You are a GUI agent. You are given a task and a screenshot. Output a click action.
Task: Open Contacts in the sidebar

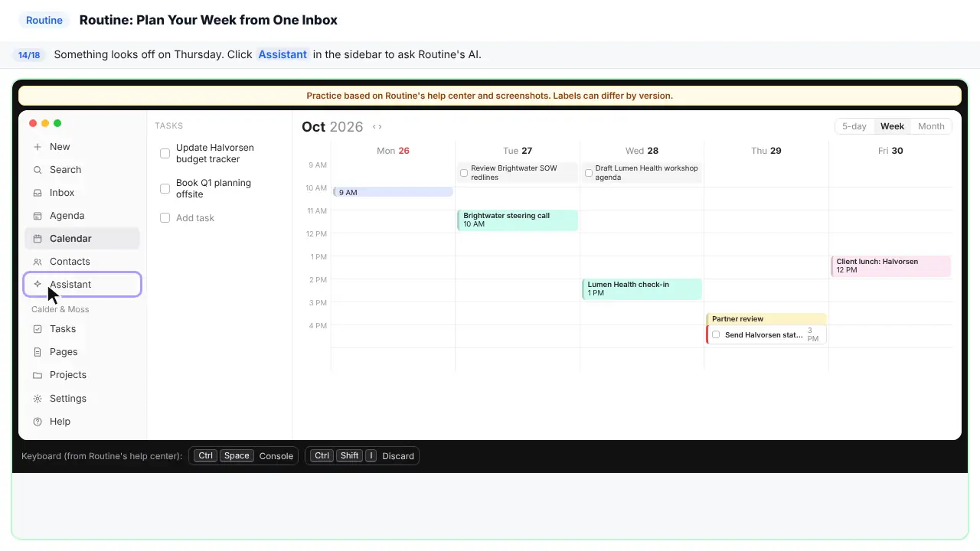[82, 262]
